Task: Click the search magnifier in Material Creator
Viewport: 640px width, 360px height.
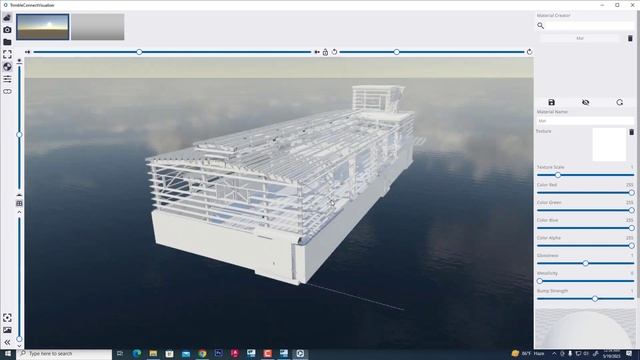Action: (540, 26)
